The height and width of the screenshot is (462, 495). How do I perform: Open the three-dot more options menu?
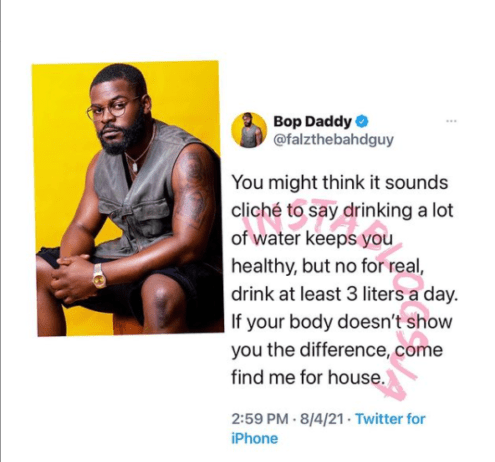point(451,121)
